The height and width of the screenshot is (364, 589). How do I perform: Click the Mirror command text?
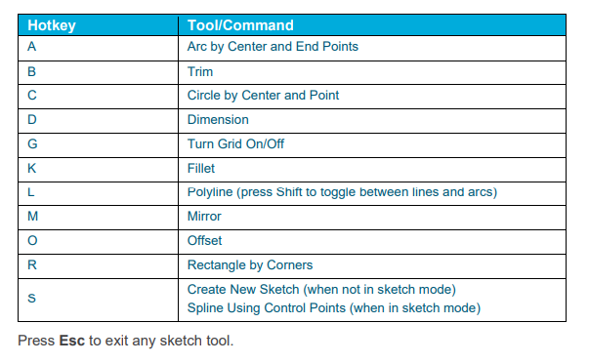(x=204, y=217)
